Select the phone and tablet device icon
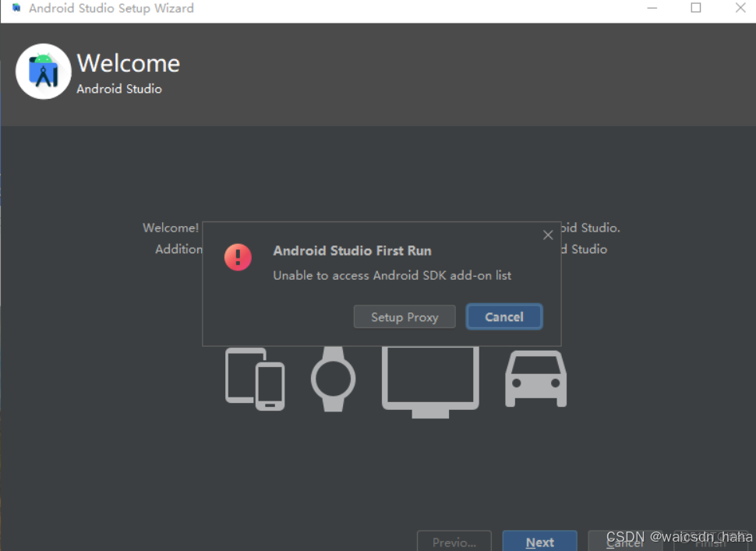756x551 pixels. [255, 380]
